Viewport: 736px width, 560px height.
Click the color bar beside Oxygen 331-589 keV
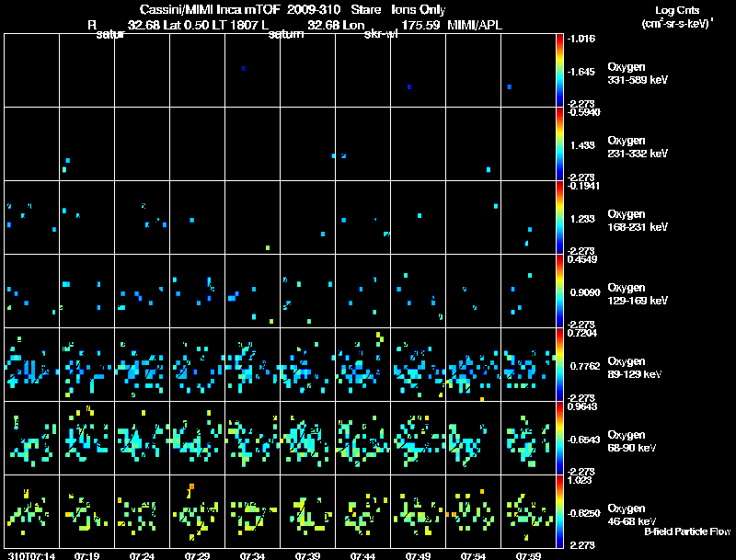[x=559, y=71]
